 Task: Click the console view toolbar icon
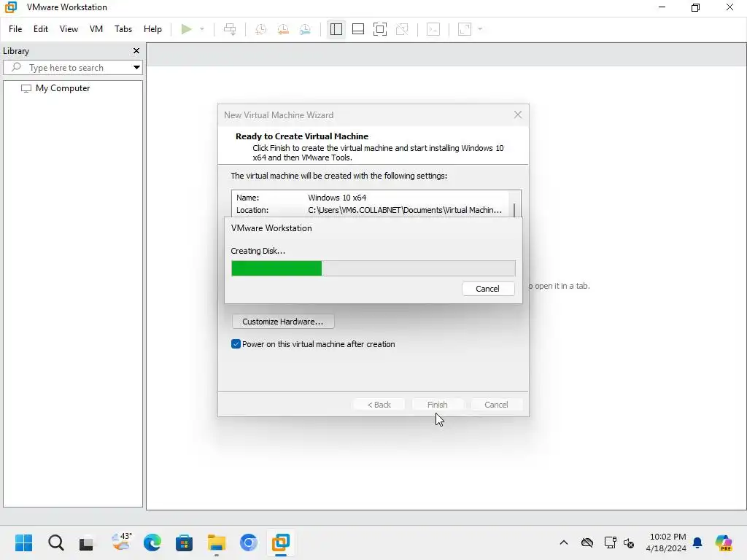tap(433, 29)
